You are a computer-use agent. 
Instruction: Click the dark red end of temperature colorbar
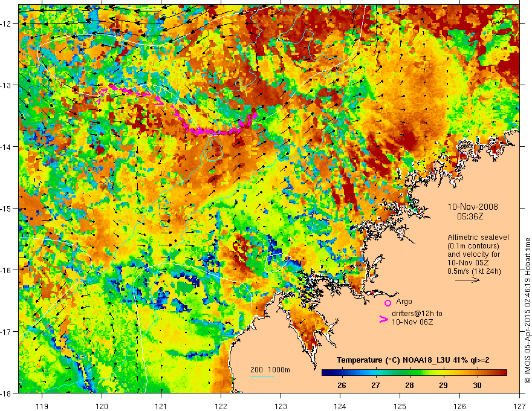point(504,373)
